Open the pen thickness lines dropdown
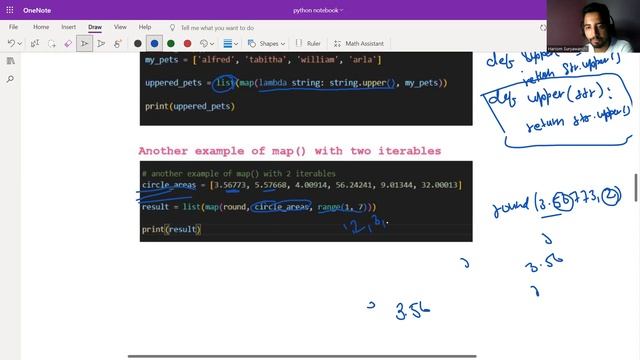Screen dimensions: 640x360 [x=231, y=43]
